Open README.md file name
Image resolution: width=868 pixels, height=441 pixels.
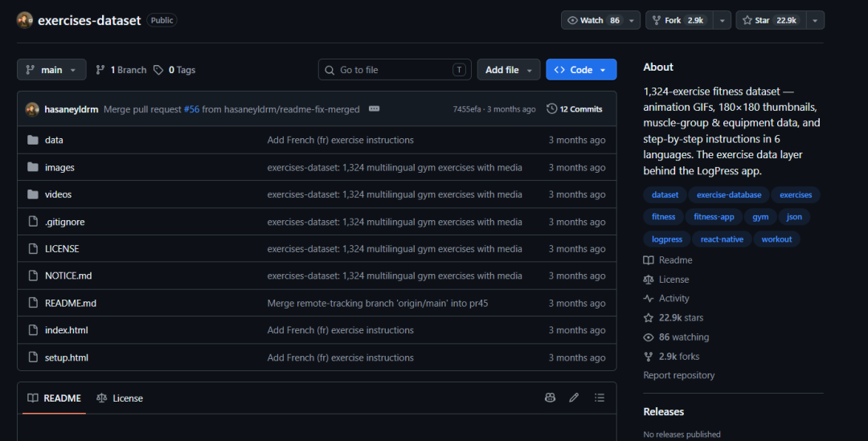[70, 303]
